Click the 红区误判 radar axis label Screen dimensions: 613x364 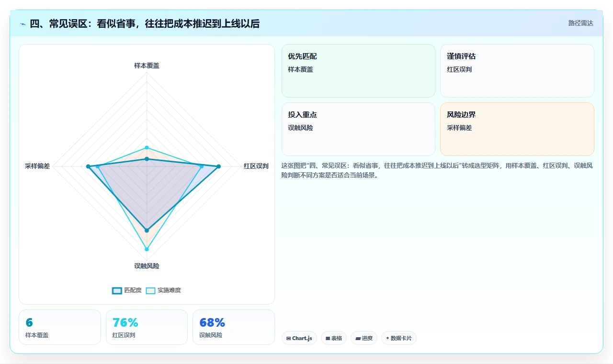pos(256,166)
